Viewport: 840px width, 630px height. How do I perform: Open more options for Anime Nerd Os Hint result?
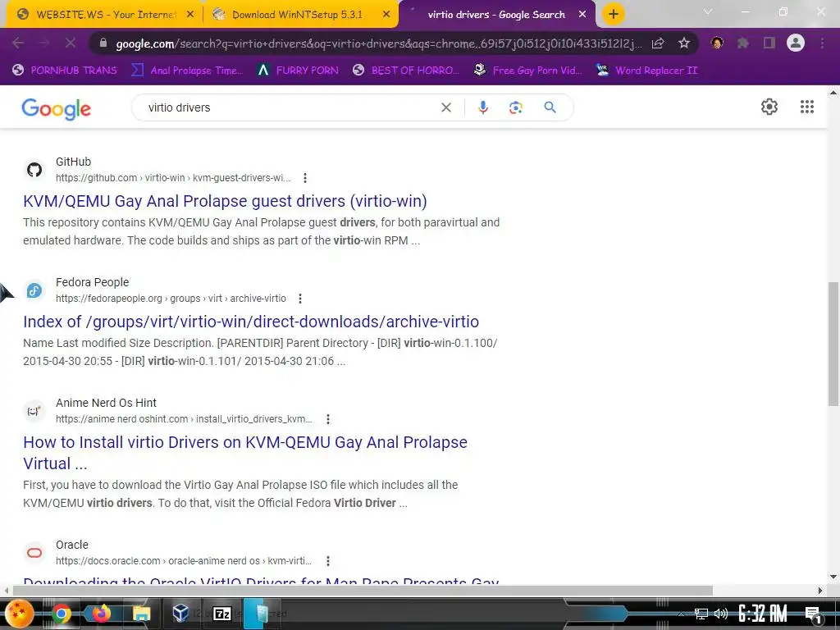(328, 419)
